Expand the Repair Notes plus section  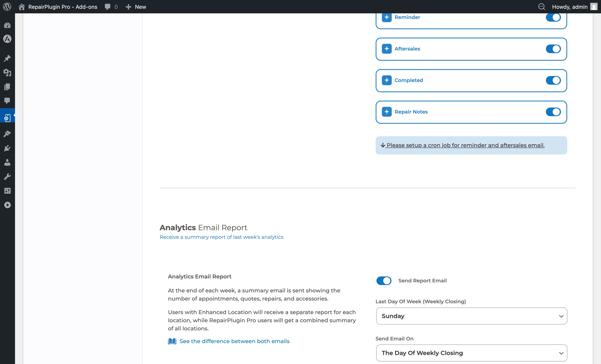click(x=387, y=112)
